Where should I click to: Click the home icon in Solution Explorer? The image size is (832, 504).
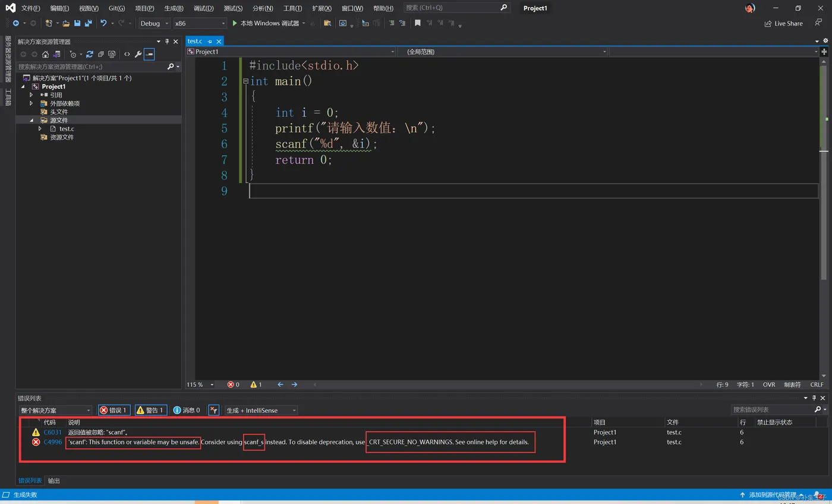(x=46, y=54)
